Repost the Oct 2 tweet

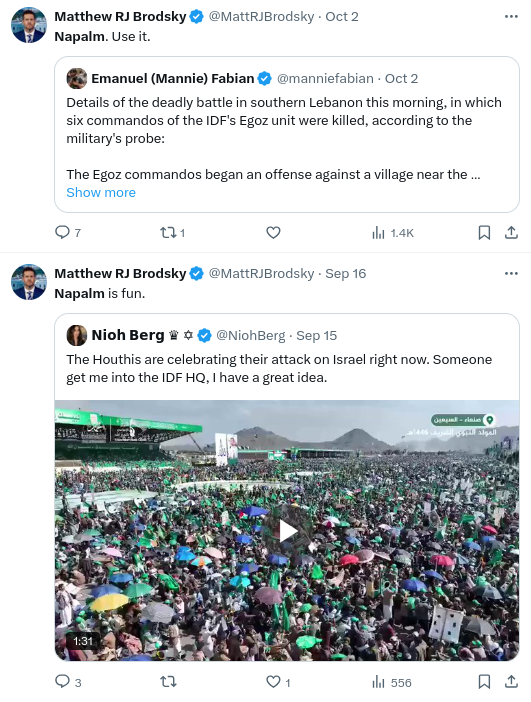click(172, 232)
